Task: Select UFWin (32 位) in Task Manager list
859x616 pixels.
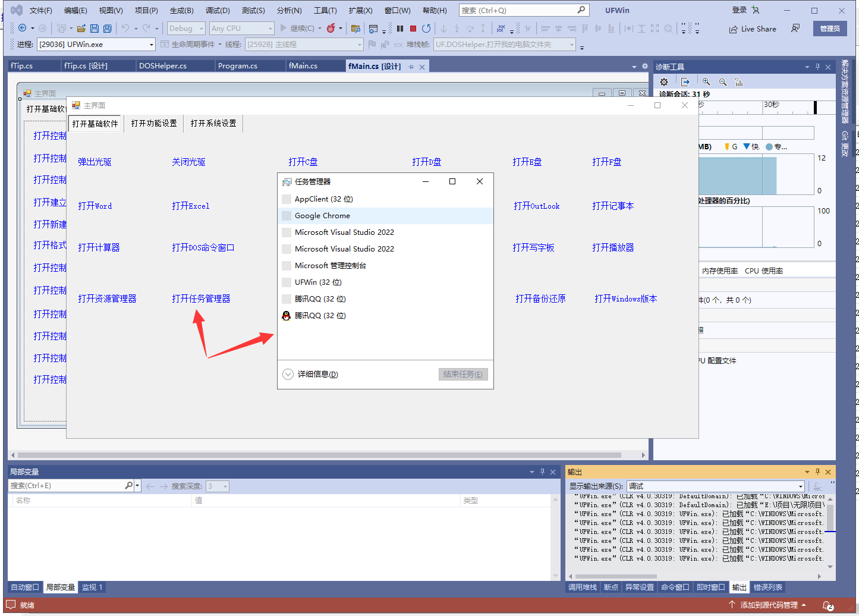Action: tap(386, 282)
